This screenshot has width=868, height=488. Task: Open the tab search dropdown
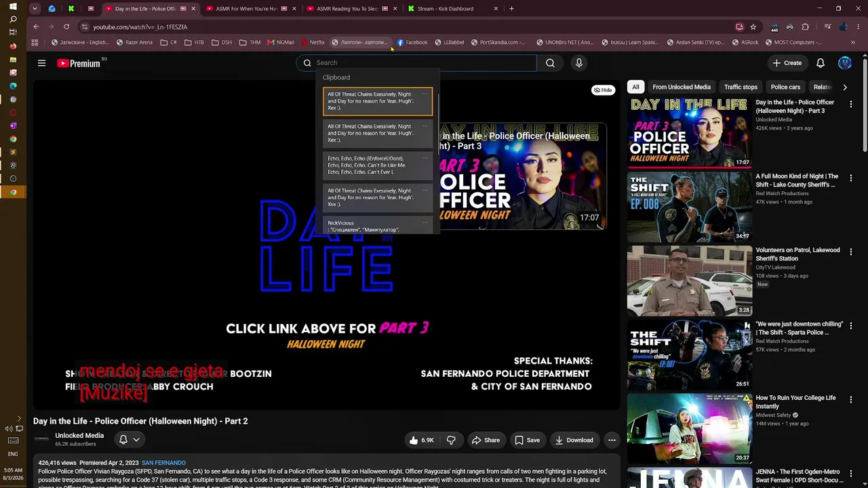click(35, 9)
